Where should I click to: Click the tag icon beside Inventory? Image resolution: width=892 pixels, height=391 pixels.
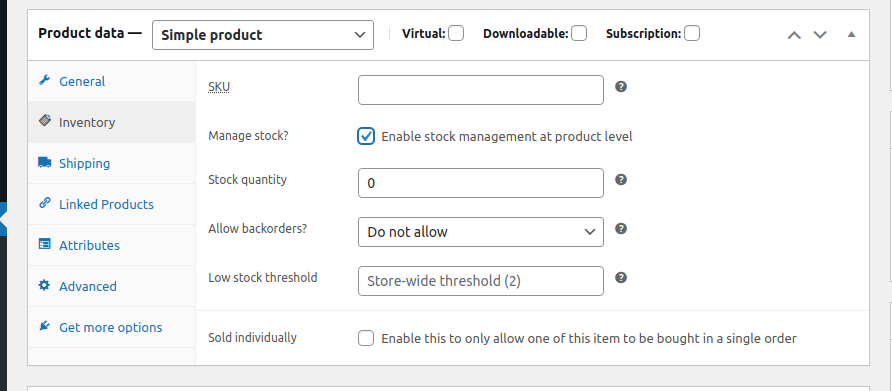(x=44, y=121)
